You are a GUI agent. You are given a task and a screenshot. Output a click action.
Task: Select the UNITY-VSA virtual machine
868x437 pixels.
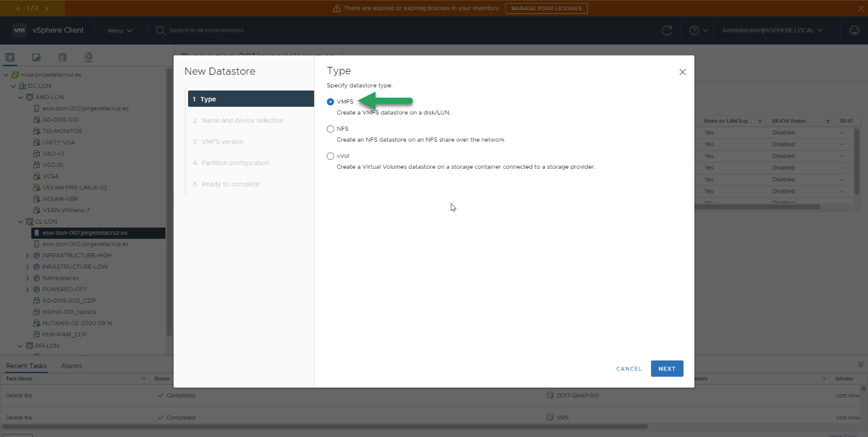[58, 142]
